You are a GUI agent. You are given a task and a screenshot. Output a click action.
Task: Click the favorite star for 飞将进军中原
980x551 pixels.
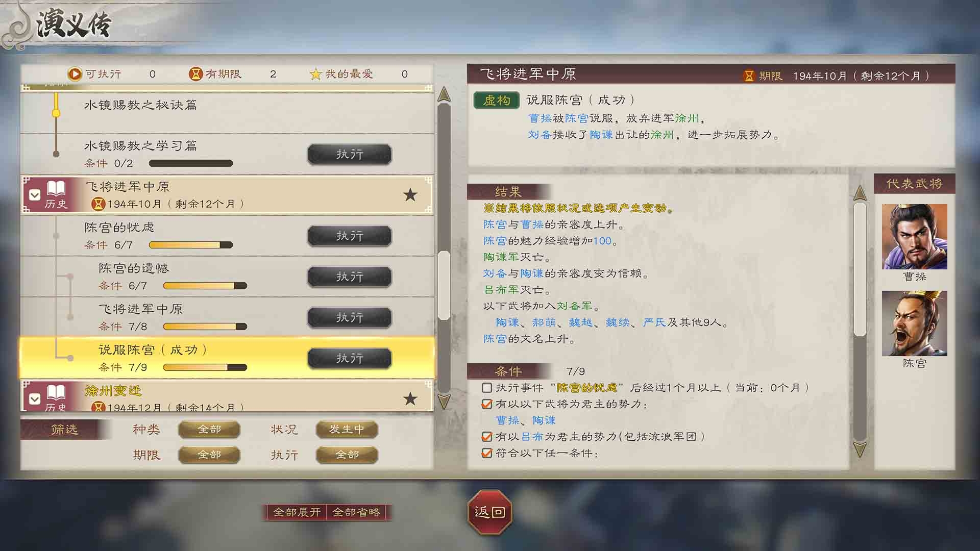pos(410,194)
